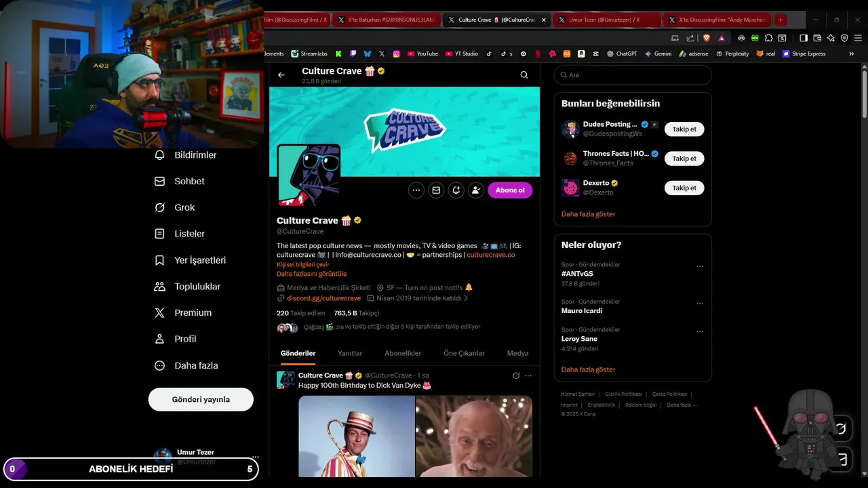Open the elderly Dick Van Dyke photo
Screen dimensions: 868x488
[x=474, y=436]
